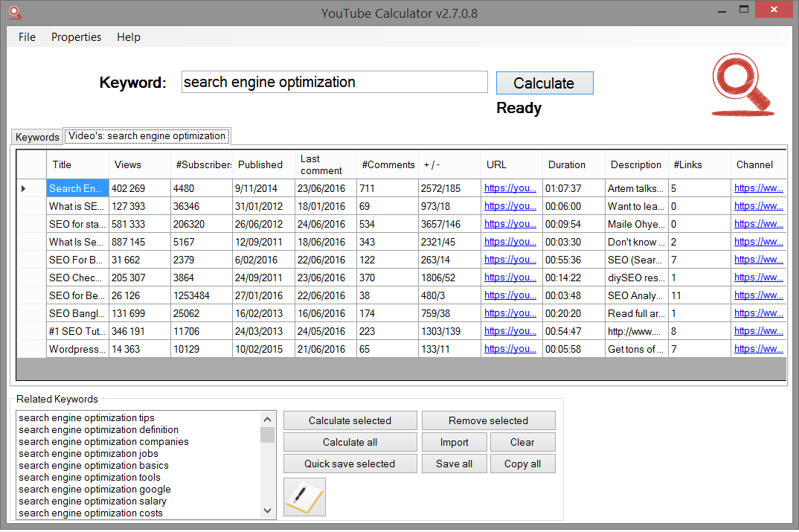Open channel link in #1 SEO Tut... row
The image size is (799, 532).
(x=759, y=330)
